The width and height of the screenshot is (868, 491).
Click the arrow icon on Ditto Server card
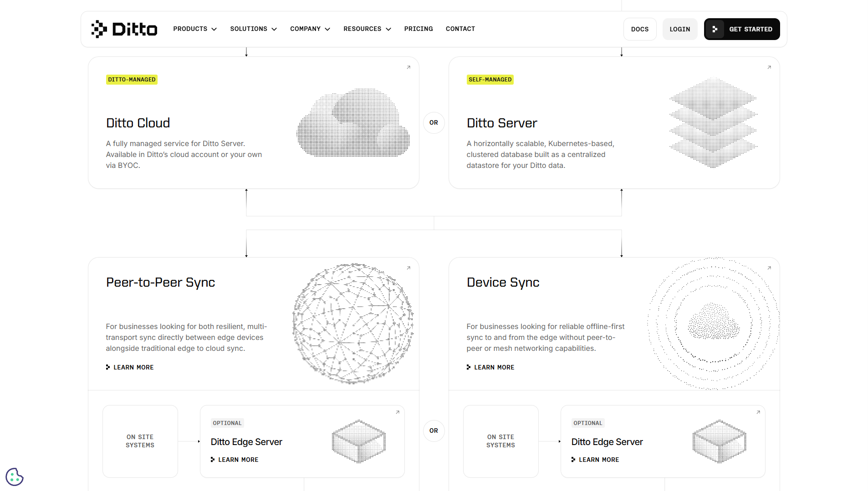pyautogui.click(x=769, y=67)
